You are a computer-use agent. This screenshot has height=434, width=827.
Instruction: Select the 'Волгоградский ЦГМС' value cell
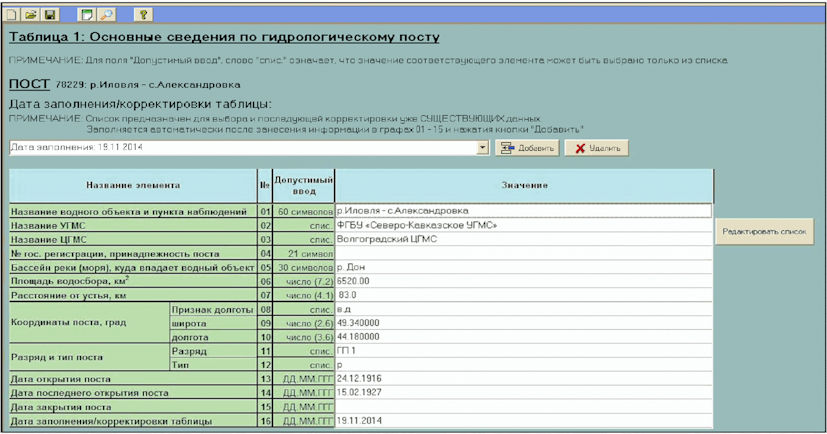coord(522,240)
